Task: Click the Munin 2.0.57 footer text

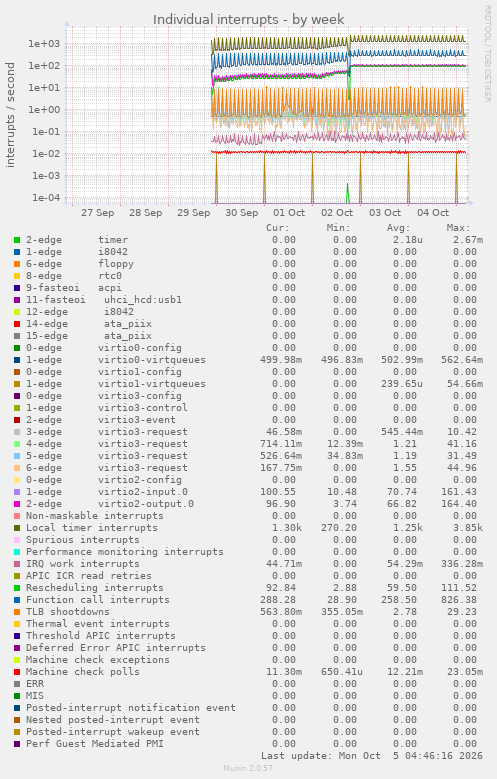Action: point(248,768)
